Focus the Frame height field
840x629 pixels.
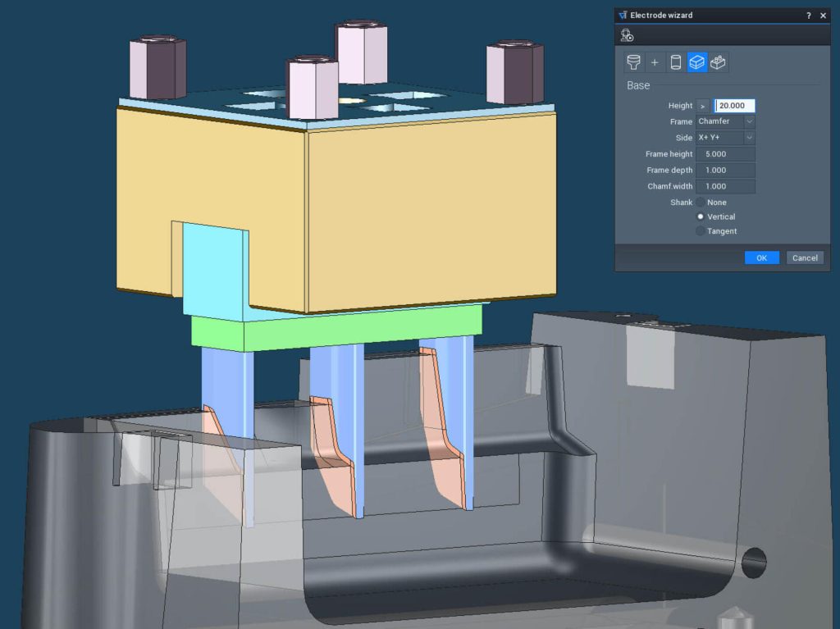pos(725,154)
